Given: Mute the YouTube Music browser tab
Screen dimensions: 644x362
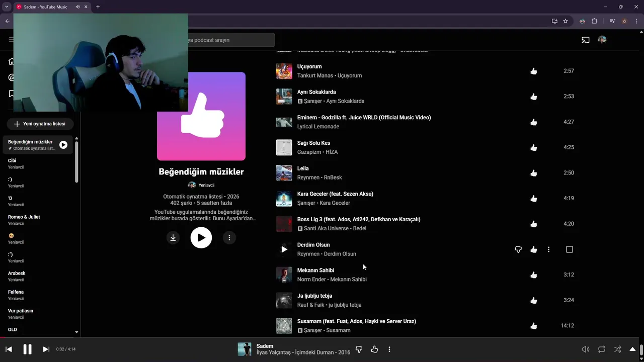Looking at the screenshot, I should [77, 7].
